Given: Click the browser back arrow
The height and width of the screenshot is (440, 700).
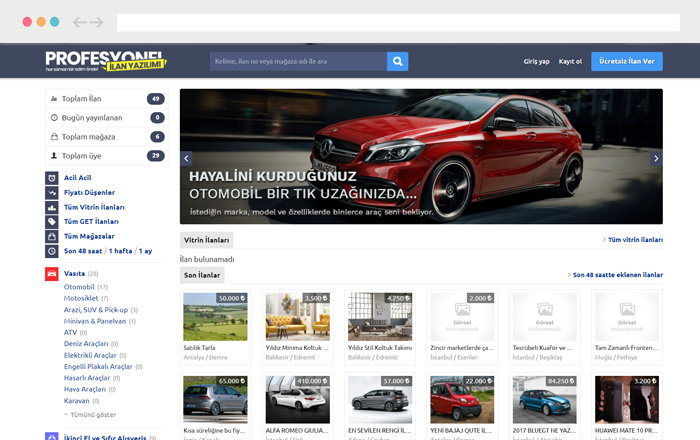Looking at the screenshot, I should (x=79, y=22).
